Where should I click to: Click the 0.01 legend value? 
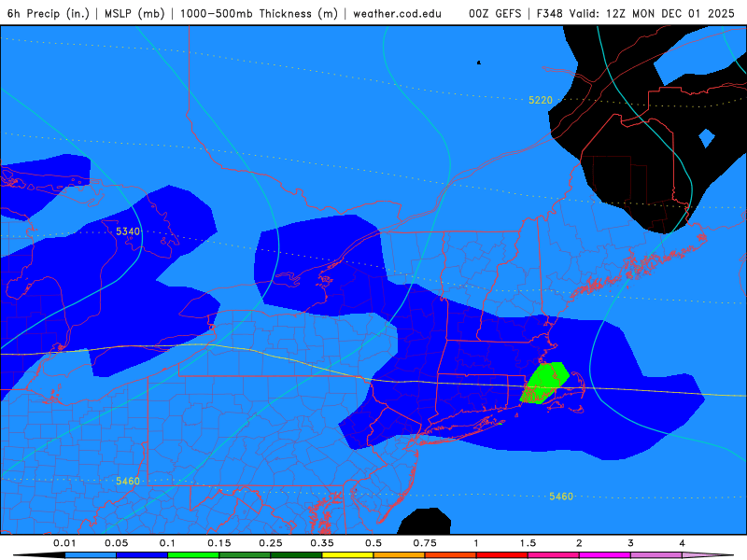pos(64,543)
